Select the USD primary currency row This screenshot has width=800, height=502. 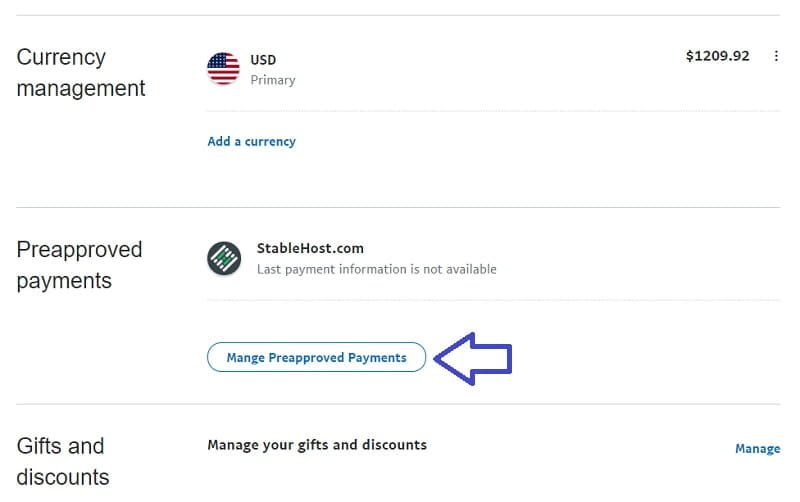[x=493, y=69]
